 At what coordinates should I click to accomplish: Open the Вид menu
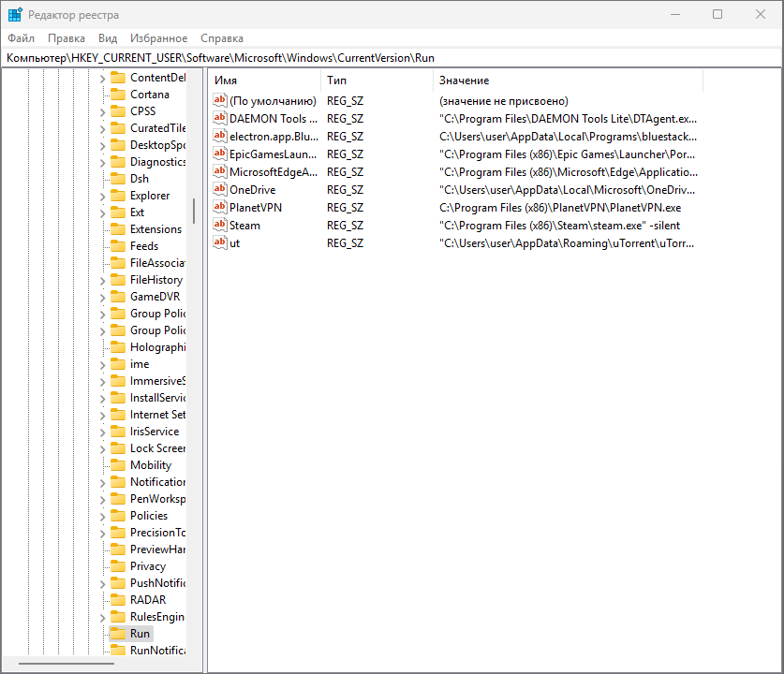click(x=108, y=38)
